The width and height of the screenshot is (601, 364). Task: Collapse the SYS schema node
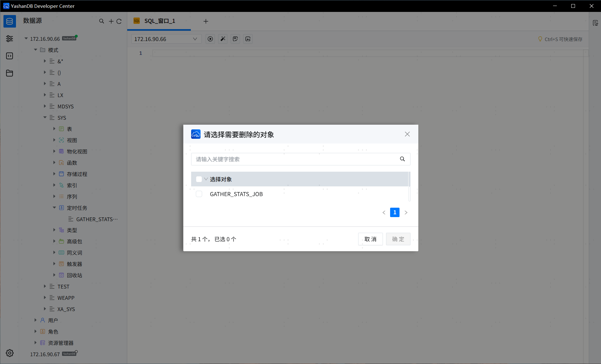tap(45, 117)
